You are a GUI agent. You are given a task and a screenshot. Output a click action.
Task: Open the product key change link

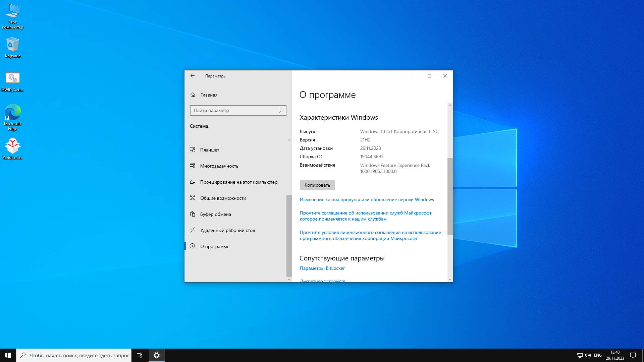[367, 199]
